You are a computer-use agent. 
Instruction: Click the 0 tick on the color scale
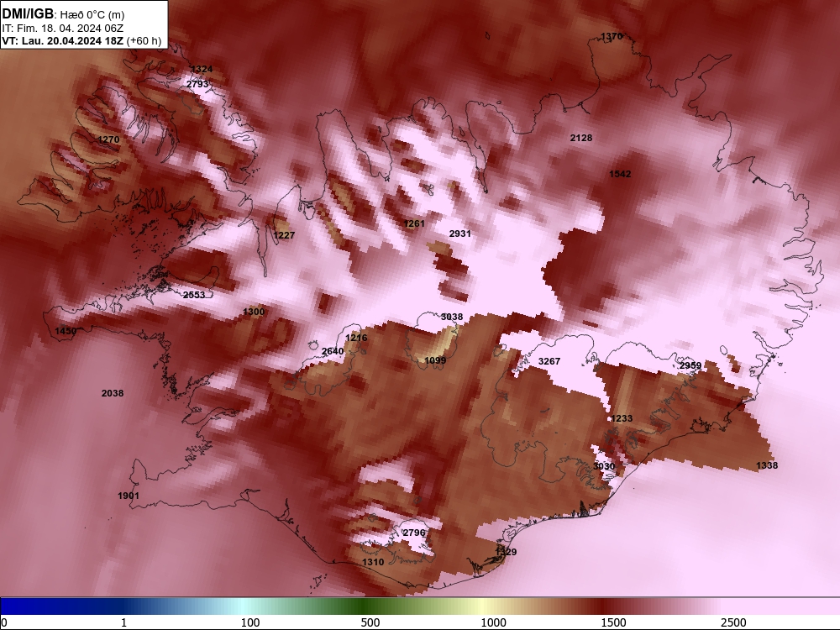(5, 622)
